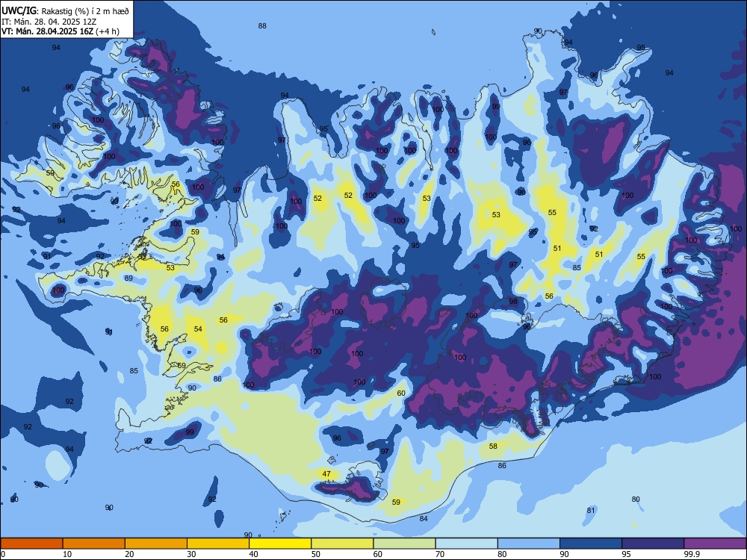Click the lowest humidity value '47' on the map
Viewport: 747px width, 560px height.
click(x=326, y=474)
